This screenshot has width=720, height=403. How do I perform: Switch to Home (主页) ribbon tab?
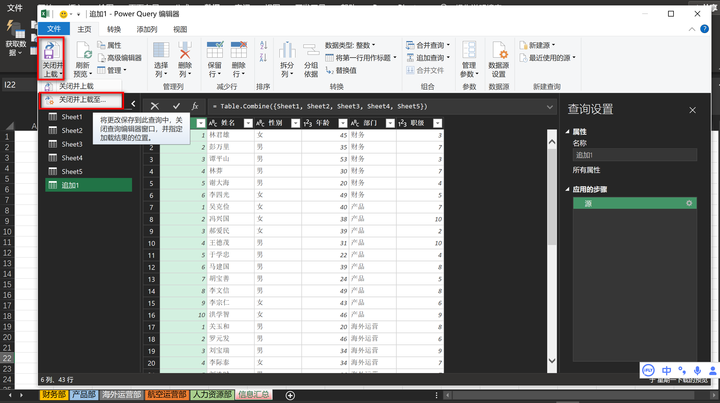pos(84,29)
